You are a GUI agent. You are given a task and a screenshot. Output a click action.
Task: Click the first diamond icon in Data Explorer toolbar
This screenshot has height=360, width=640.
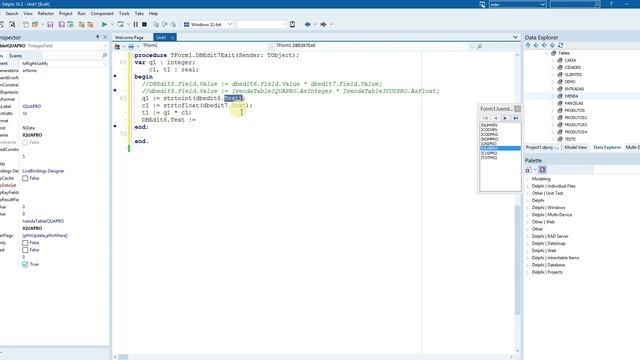click(x=528, y=45)
